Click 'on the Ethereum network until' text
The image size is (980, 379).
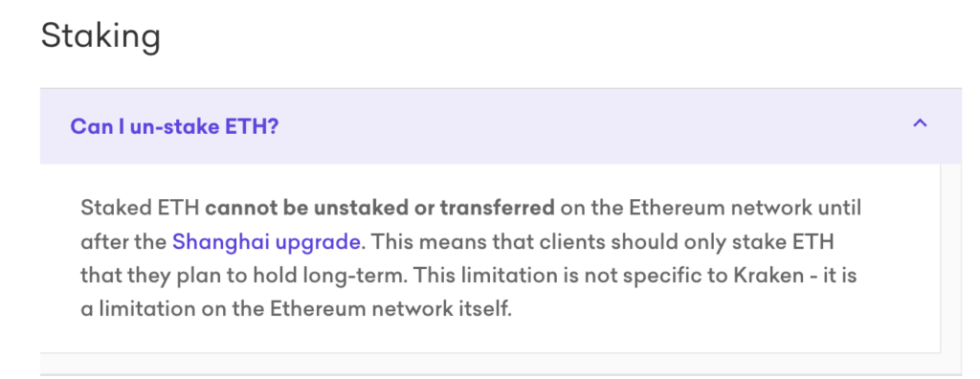tap(711, 207)
